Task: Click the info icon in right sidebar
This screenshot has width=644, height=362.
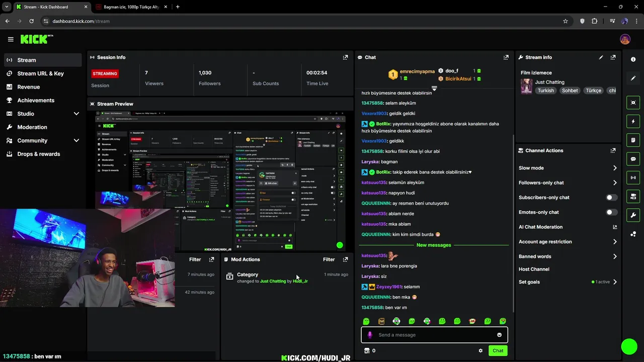Action: coord(633,59)
